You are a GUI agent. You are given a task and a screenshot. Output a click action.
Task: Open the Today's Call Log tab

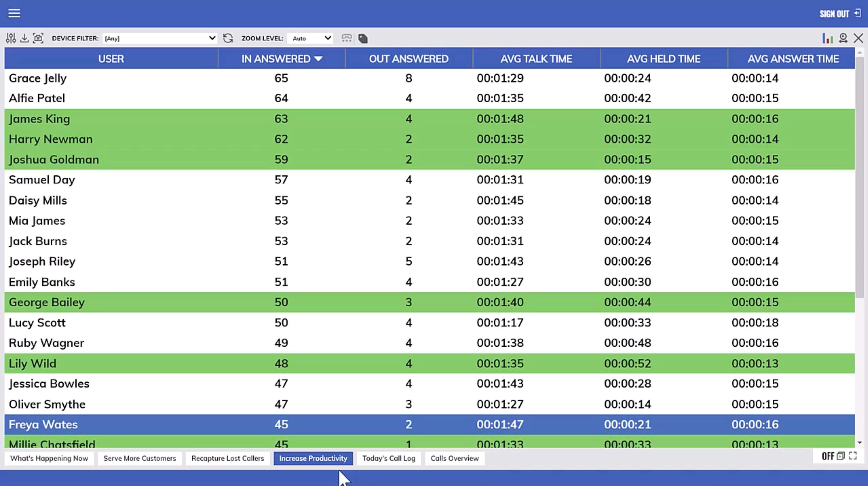pos(389,458)
